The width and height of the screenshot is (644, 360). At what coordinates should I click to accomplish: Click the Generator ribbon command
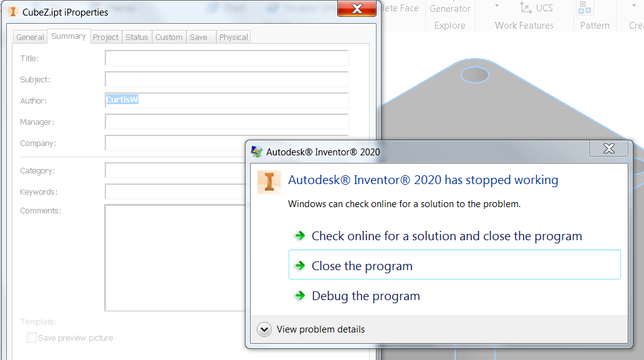click(451, 8)
